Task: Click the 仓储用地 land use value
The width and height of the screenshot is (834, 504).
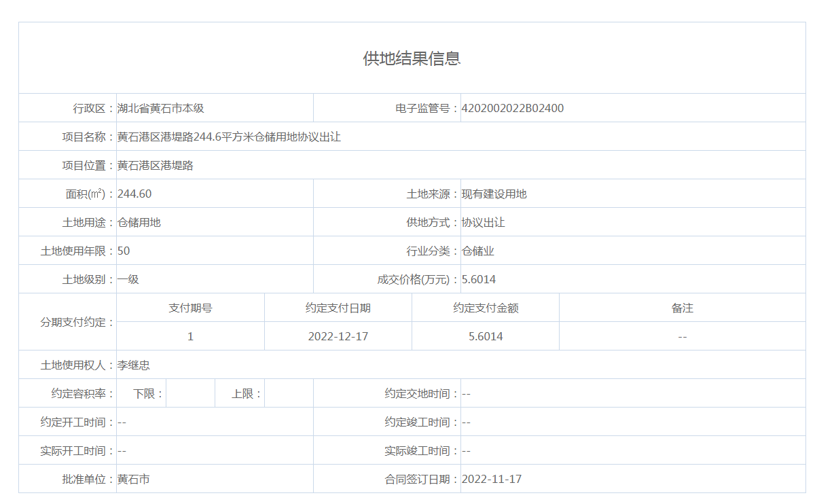Action: [139, 222]
